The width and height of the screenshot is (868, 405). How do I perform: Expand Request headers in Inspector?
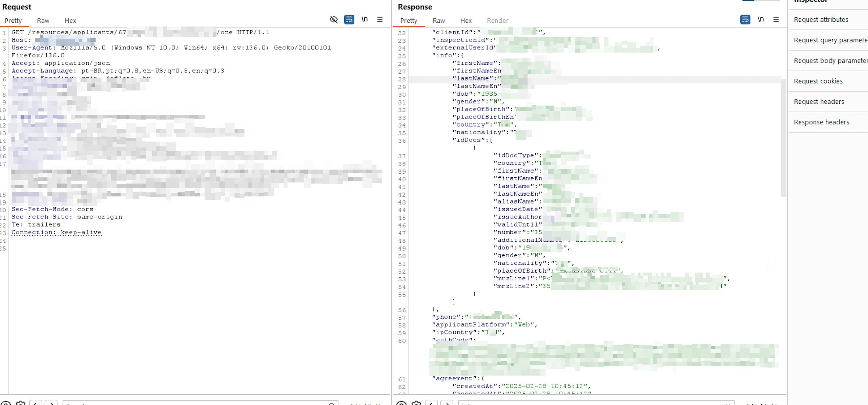(x=819, y=102)
